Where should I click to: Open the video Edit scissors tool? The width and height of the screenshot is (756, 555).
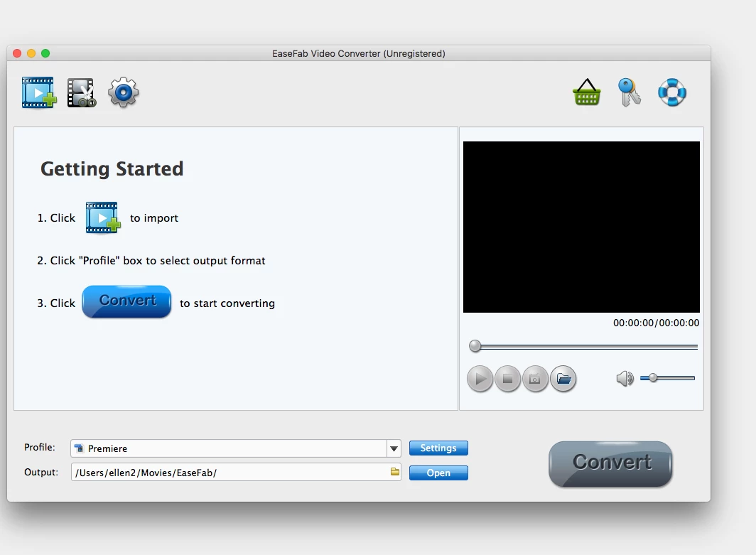(x=82, y=92)
